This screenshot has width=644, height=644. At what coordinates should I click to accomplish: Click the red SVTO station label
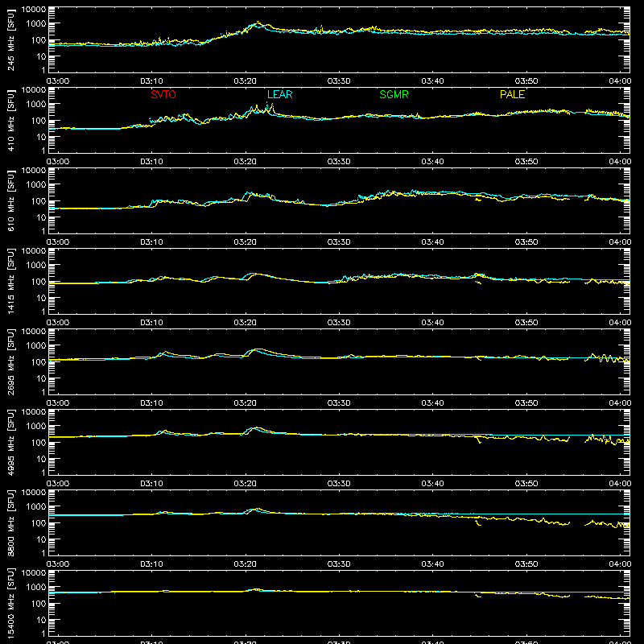click(163, 94)
